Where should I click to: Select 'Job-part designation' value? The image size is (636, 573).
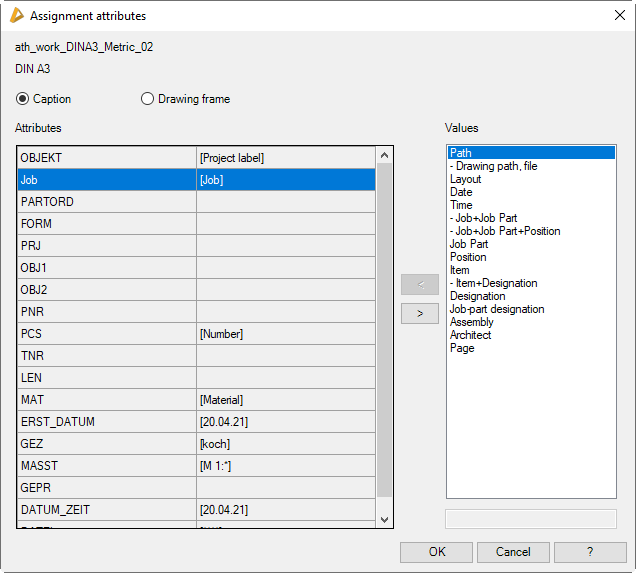pyautogui.click(x=497, y=309)
